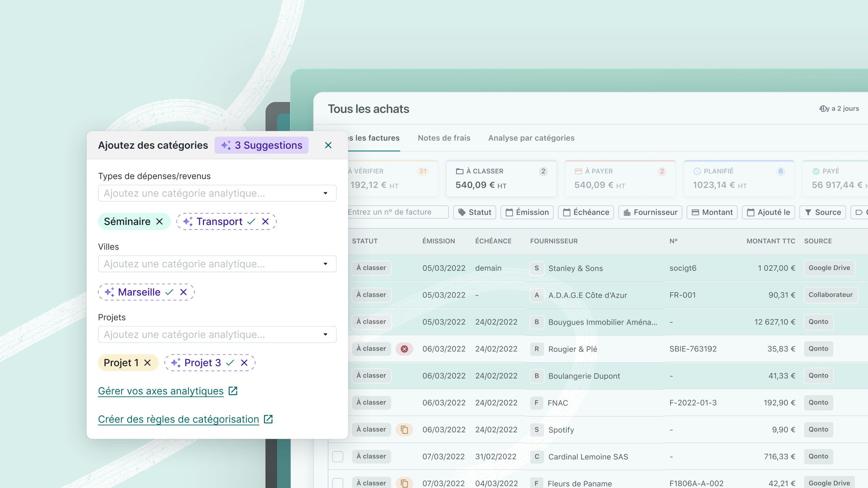Click the F avatar for FNAC
This screenshot has height=488, width=868.
(537, 403)
